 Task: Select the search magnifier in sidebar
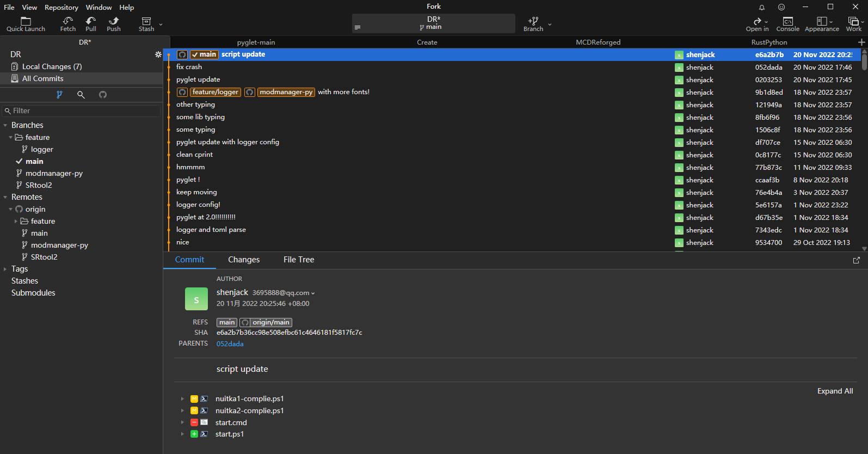[81, 95]
